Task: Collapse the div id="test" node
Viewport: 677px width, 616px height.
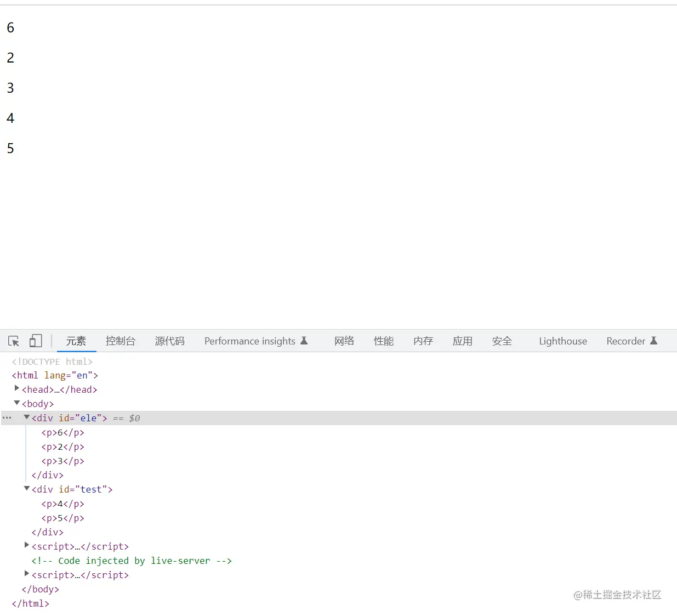Action: coord(27,489)
